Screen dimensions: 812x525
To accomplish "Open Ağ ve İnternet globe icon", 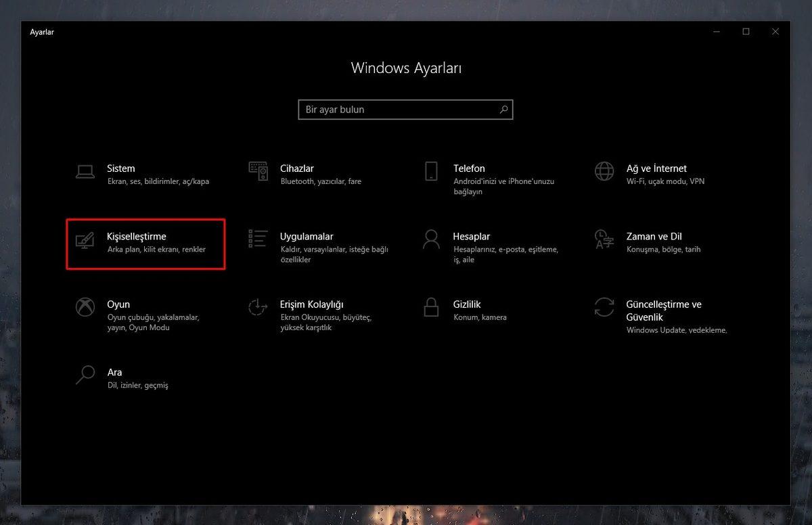I will pyautogui.click(x=604, y=172).
